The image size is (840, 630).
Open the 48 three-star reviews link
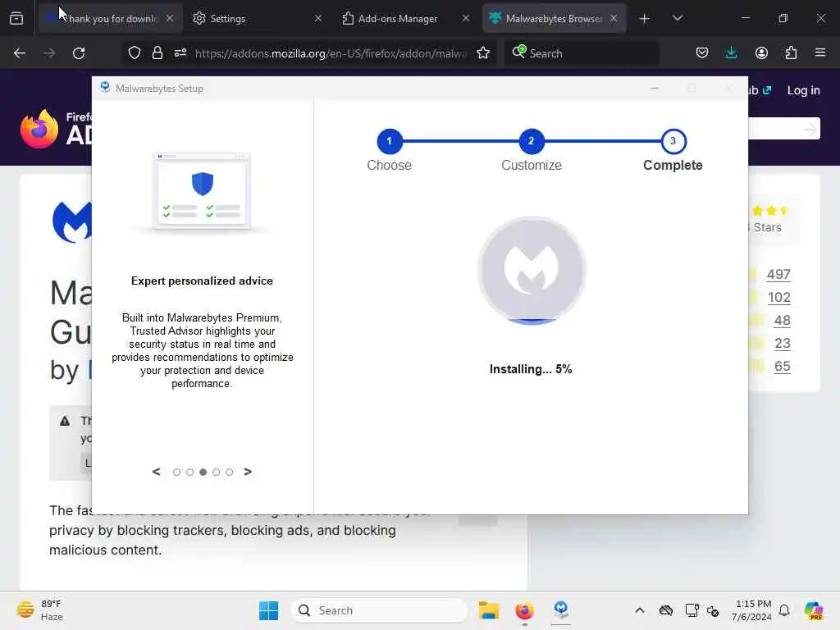[782, 321]
